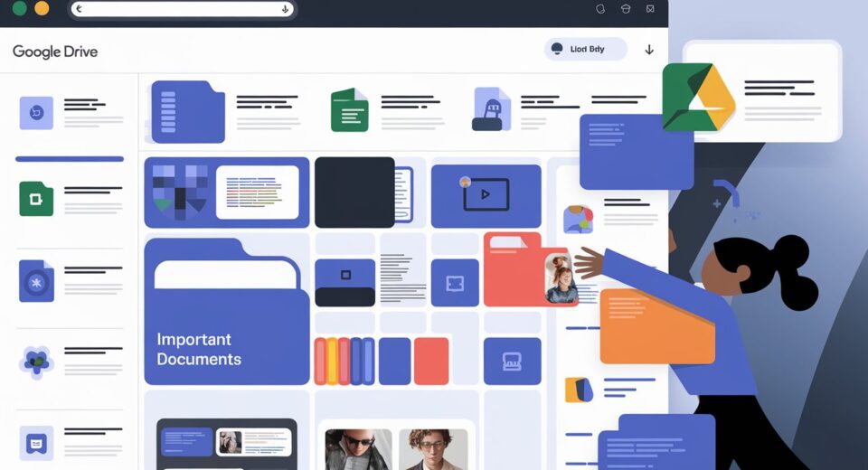Open the green spreadsheet file icon
The image size is (868, 470).
point(349,109)
